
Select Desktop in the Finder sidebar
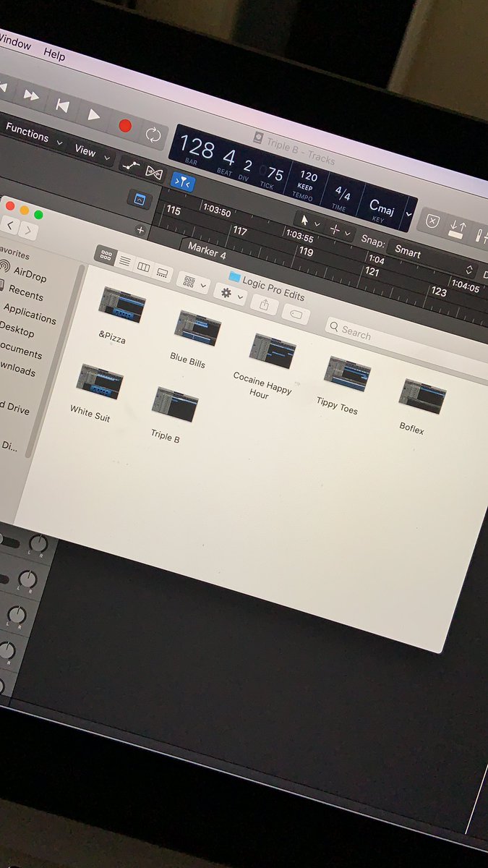(x=16, y=330)
